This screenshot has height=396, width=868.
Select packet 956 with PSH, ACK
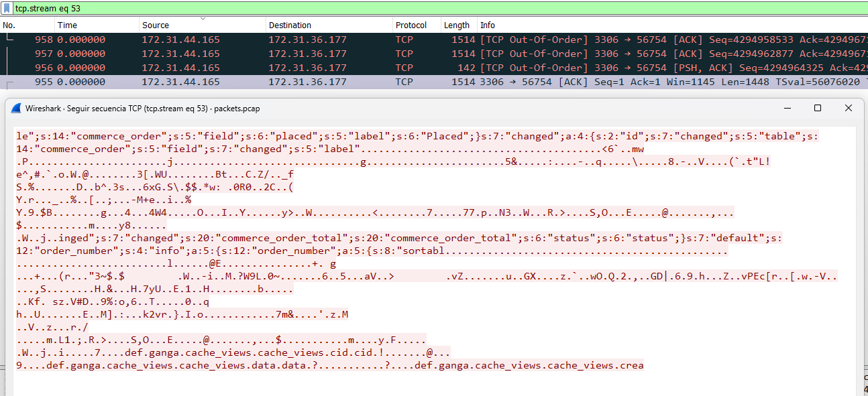coord(434,68)
